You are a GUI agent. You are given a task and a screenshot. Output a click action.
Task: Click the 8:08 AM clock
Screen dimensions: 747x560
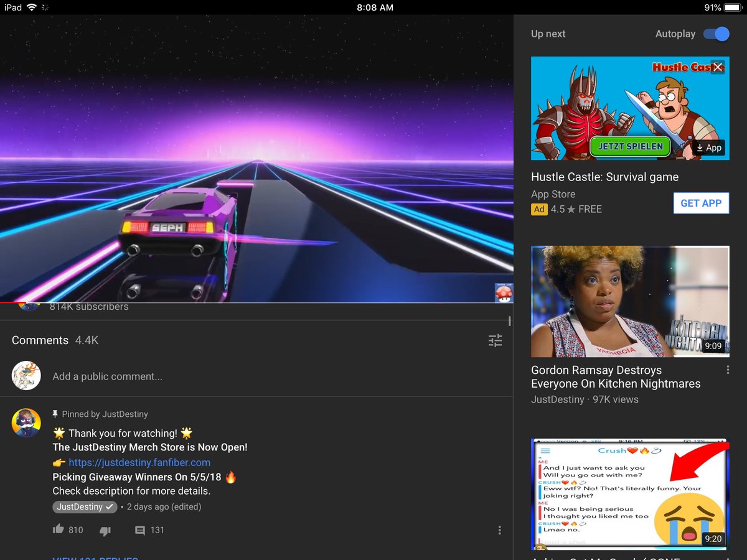tap(375, 7)
